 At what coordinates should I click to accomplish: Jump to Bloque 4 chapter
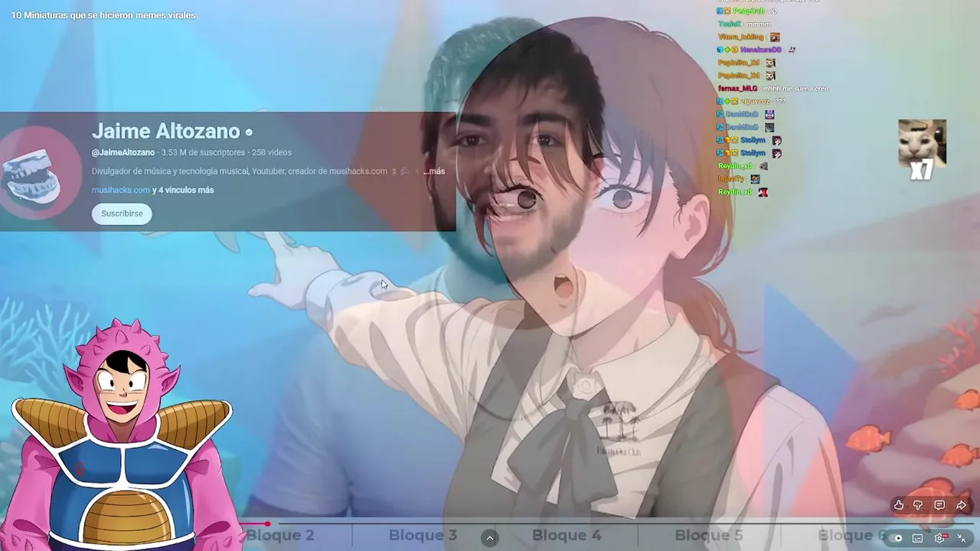tap(567, 535)
